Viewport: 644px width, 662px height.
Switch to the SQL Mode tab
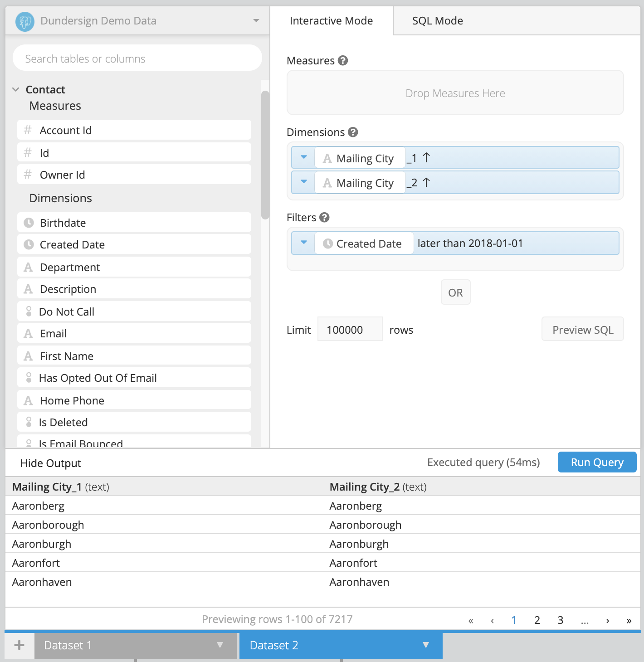[x=437, y=21]
